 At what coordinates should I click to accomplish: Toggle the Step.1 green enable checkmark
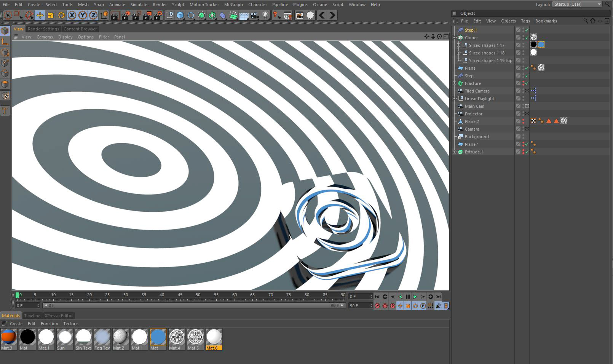point(527,30)
